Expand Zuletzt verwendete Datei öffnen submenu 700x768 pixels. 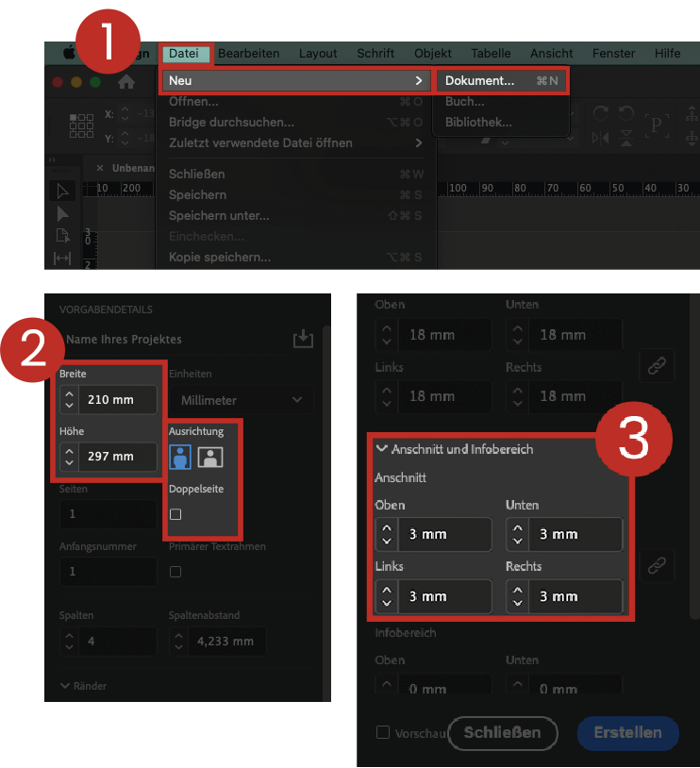(418, 143)
